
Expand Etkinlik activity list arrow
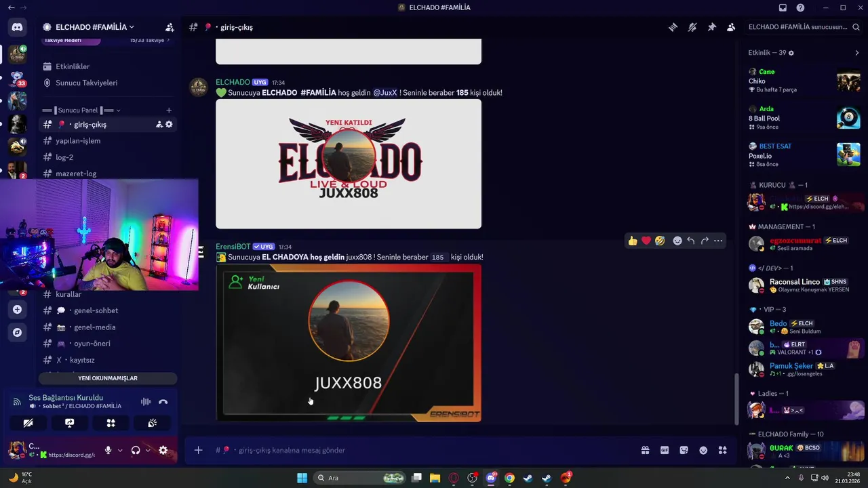[x=856, y=53]
